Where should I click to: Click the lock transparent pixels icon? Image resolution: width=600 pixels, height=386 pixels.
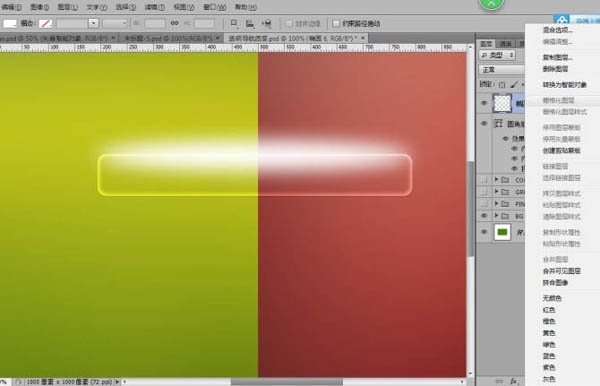coord(502,85)
